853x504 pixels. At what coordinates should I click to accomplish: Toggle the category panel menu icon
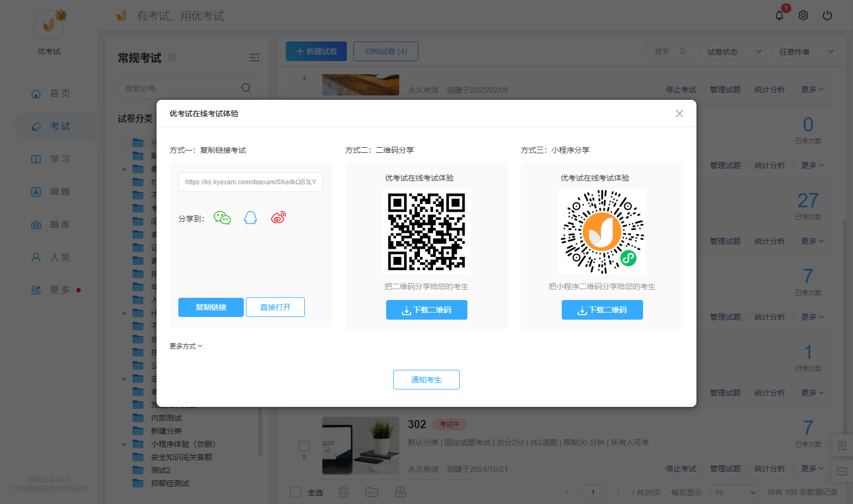pos(254,58)
